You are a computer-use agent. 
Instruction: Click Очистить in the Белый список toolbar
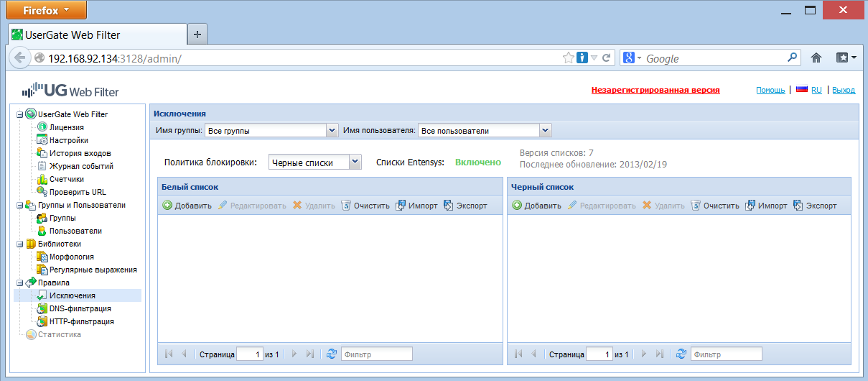(365, 206)
